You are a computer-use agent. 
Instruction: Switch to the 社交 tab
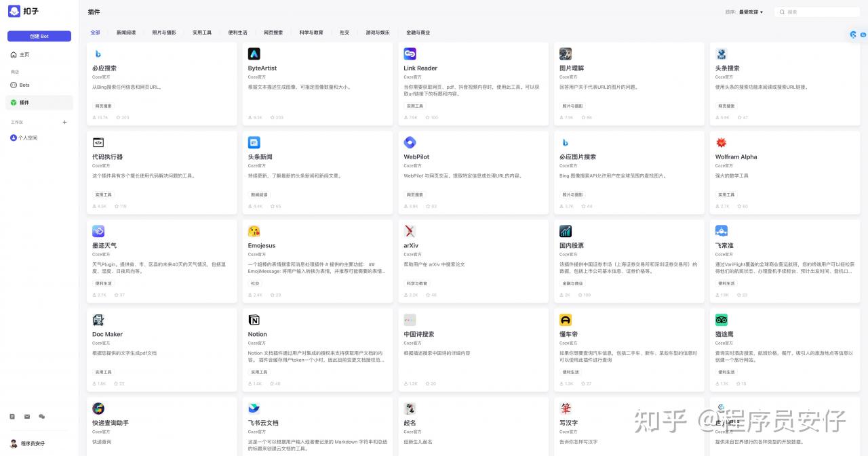pyautogui.click(x=344, y=33)
